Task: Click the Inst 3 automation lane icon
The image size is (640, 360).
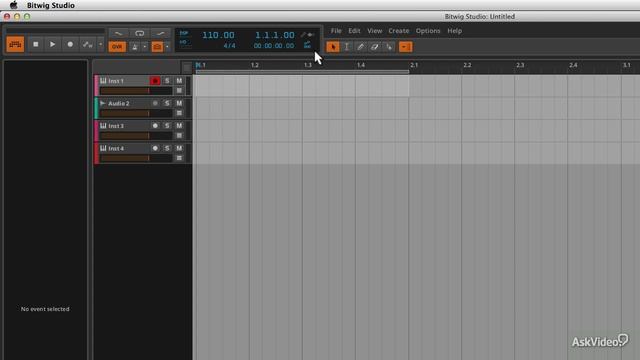Action: [x=179, y=136]
